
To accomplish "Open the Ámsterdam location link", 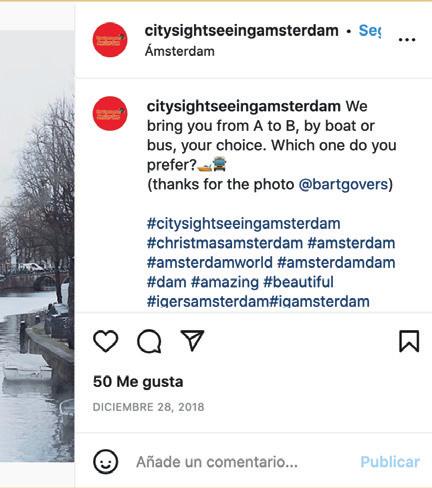I will tap(180, 51).
